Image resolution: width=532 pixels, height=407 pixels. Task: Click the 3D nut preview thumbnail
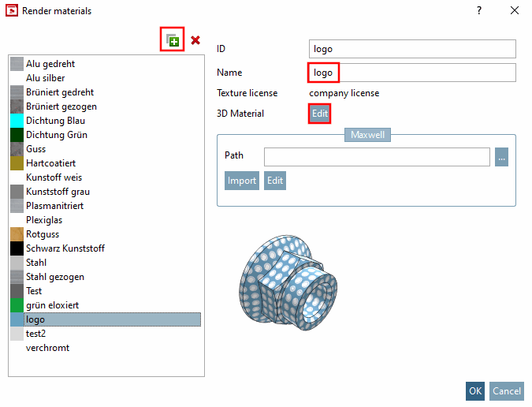pos(288,282)
